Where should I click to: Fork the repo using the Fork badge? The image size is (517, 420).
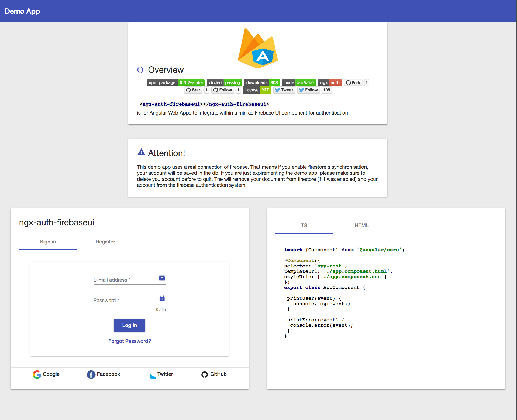pyautogui.click(x=353, y=83)
